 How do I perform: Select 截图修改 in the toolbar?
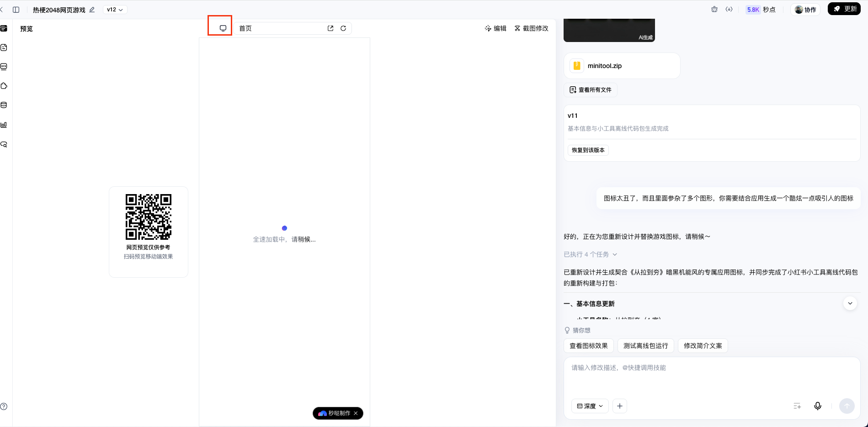click(531, 28)
